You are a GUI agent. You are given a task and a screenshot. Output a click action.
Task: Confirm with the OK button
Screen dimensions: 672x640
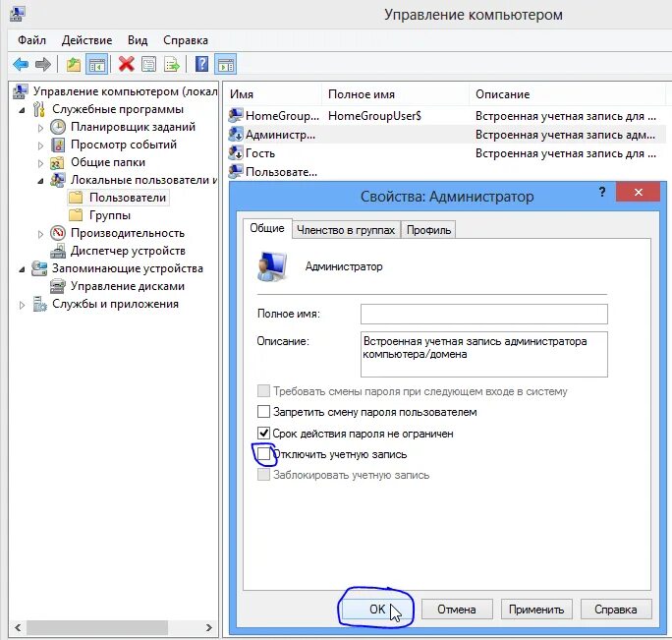click(x=377, y=610)
